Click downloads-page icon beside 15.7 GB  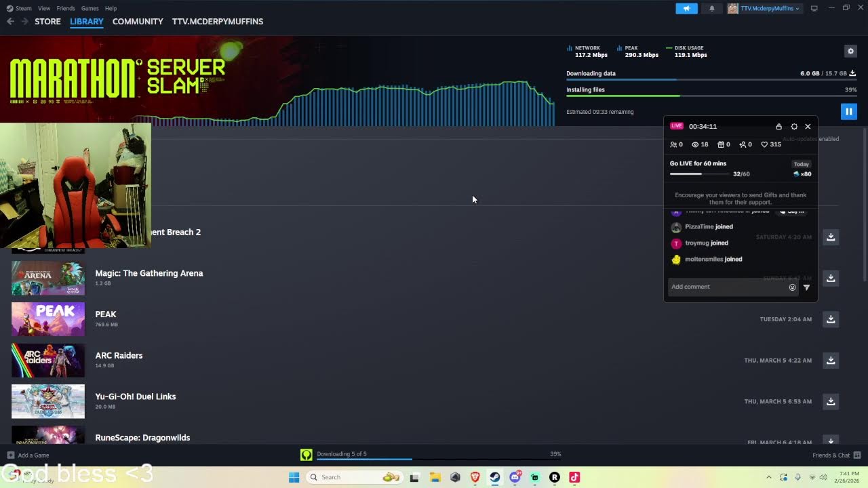tap(852, 73)
